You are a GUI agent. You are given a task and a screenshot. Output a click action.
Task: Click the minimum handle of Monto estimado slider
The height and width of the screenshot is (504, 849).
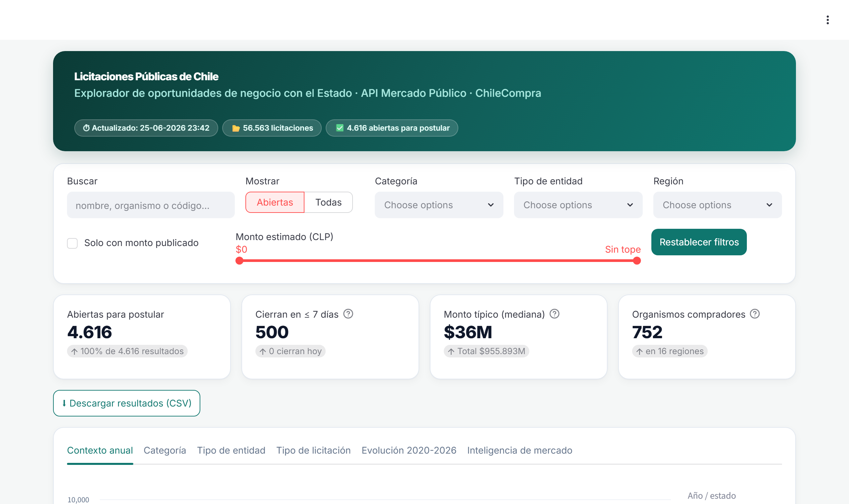coord(239,261)
